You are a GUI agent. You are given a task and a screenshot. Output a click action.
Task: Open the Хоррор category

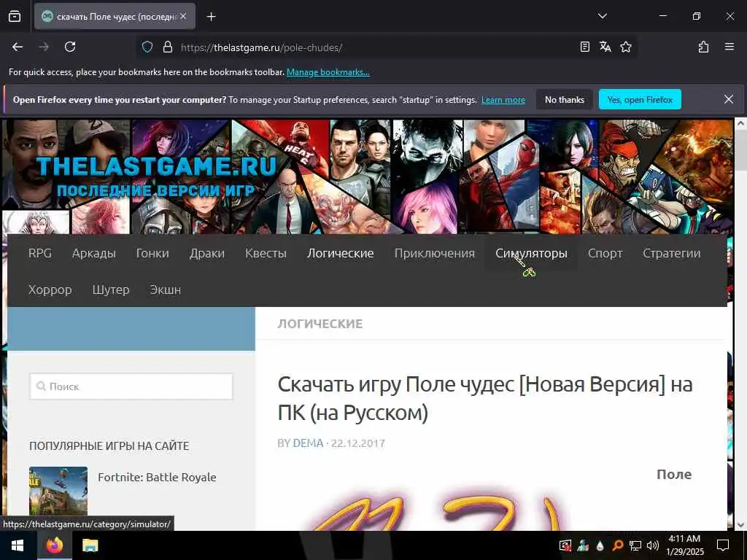tap(50, 289)
